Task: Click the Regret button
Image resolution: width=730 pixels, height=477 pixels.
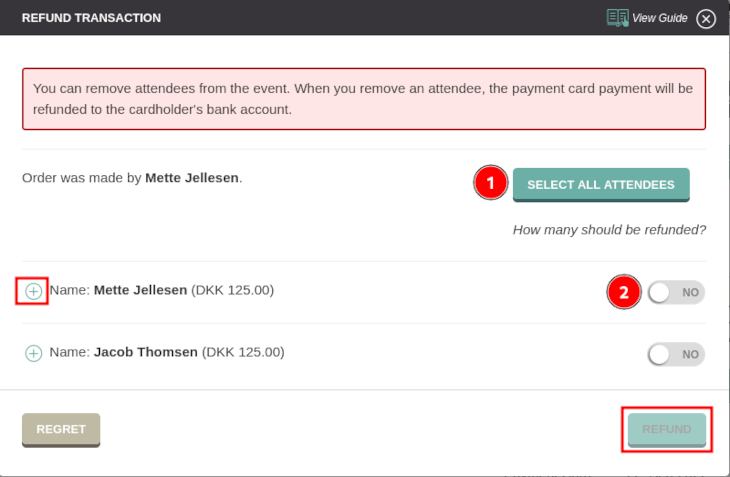Action: 61,430
